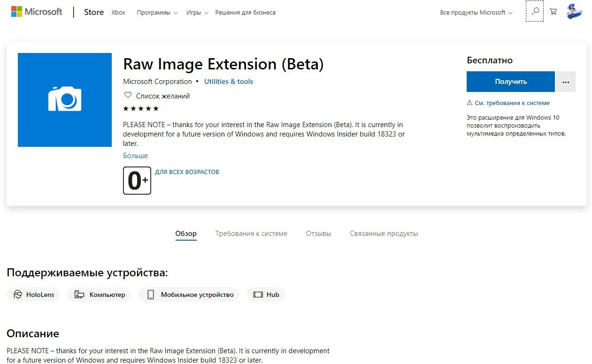
Task: Switch to the Обзор tab
Action: [x=186, y=234]
